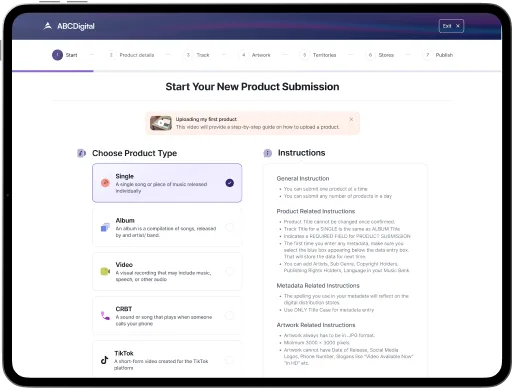Go to the Product details step
The height and width of the screenshot is (388, 513).
coord(131,55)
